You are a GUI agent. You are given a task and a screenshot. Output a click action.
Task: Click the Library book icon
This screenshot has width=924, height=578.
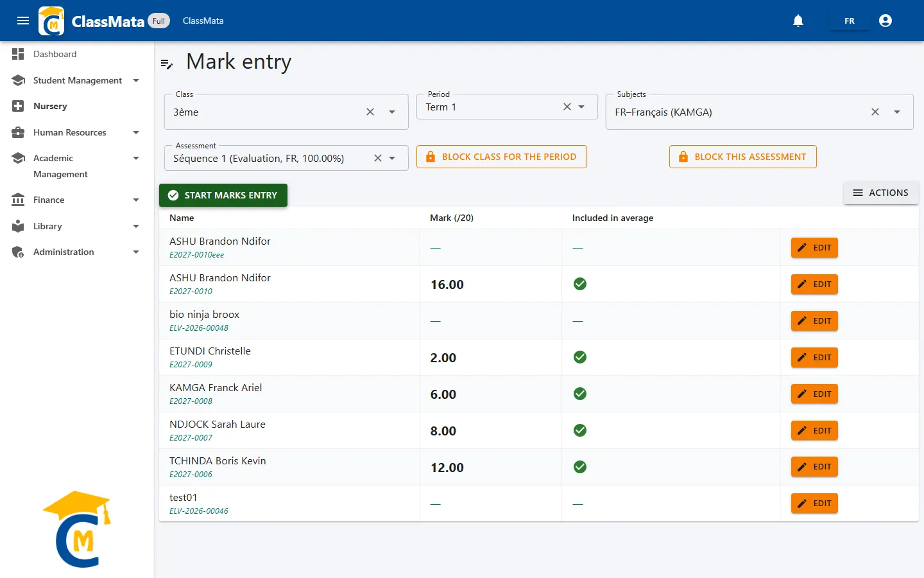coord(18,226)
